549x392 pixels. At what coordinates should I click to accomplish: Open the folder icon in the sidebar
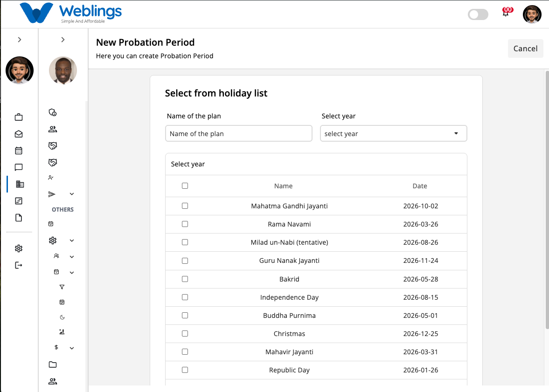pyautogui.click(x=53, y=364)
